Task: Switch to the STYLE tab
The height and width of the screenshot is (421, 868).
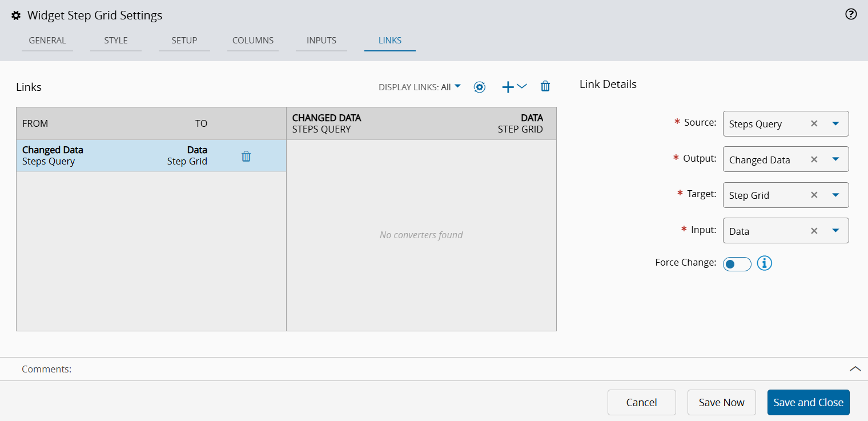Action: pos(116,41)
